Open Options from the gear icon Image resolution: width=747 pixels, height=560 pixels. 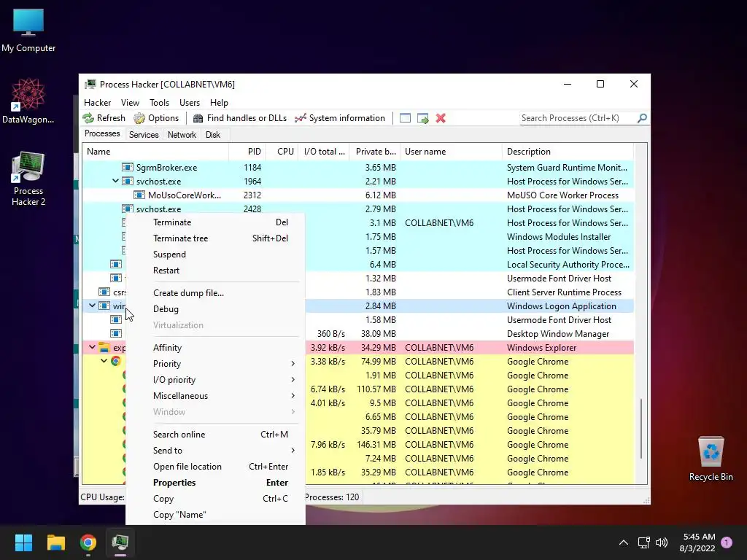click(x=139, y=118)
